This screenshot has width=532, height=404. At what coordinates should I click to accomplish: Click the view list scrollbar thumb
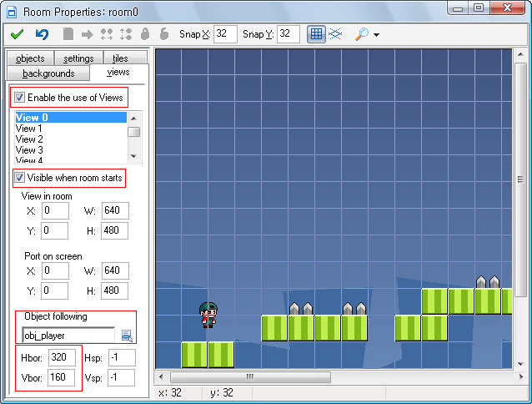click(133, 132)
